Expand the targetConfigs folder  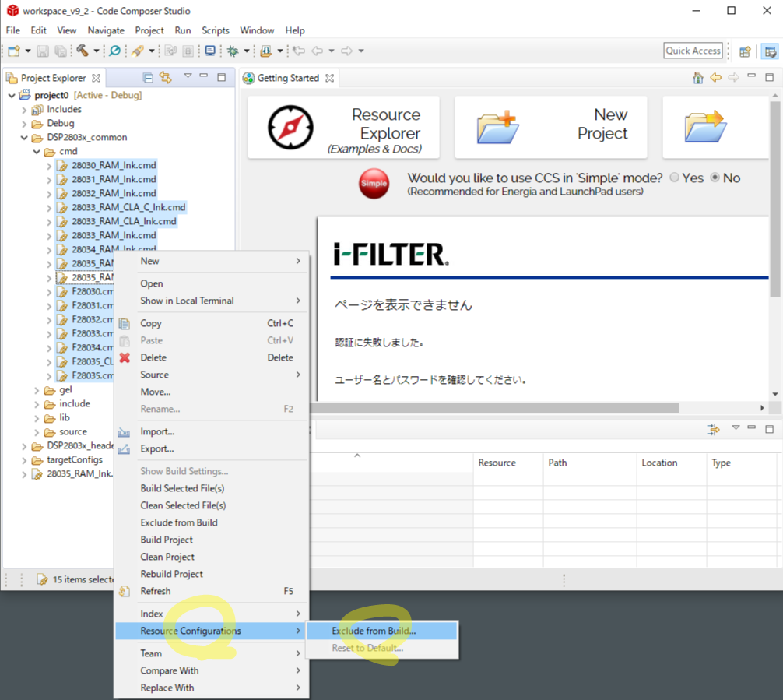24,460
